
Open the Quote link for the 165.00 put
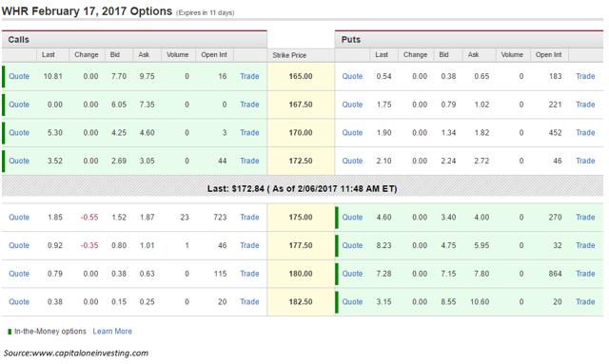pyautogui.click(x=352, y=76)
